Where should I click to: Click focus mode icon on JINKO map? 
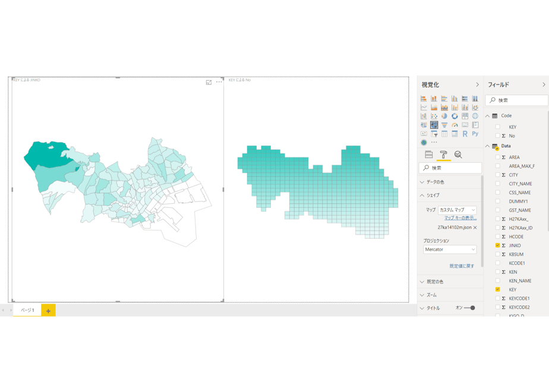click(x=209, y=82)
